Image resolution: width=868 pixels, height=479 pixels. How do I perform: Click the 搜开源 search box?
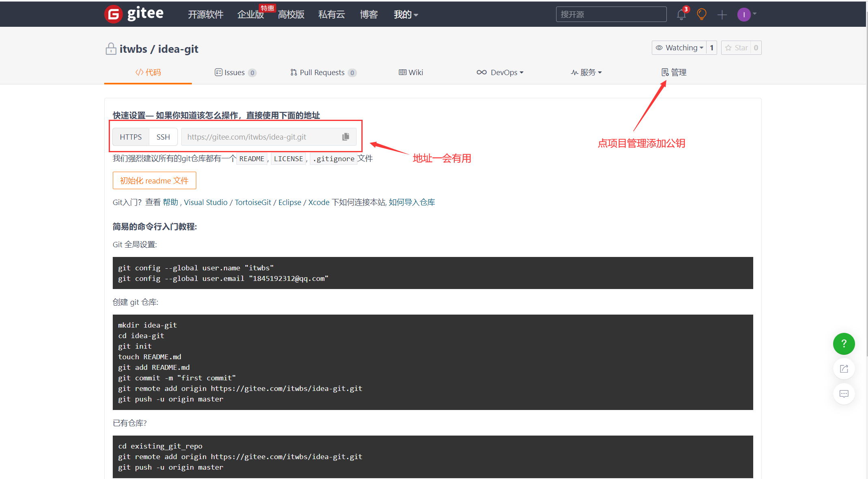click(x=611, y=15)
